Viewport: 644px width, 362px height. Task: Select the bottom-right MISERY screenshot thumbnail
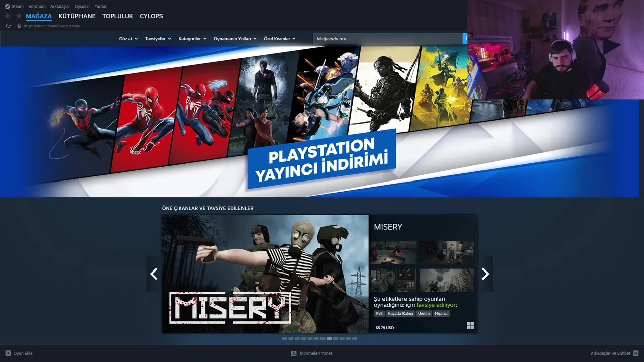click(447, 280)
